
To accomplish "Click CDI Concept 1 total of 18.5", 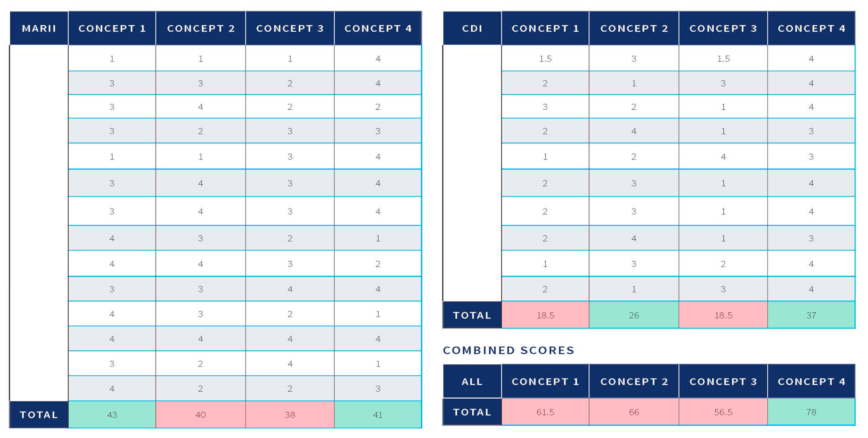I will pos(545,315).
